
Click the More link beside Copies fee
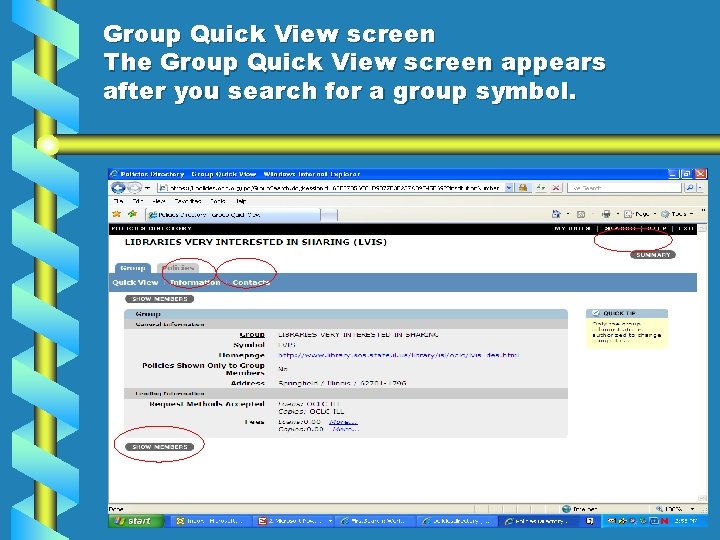[x=345, y=429]
